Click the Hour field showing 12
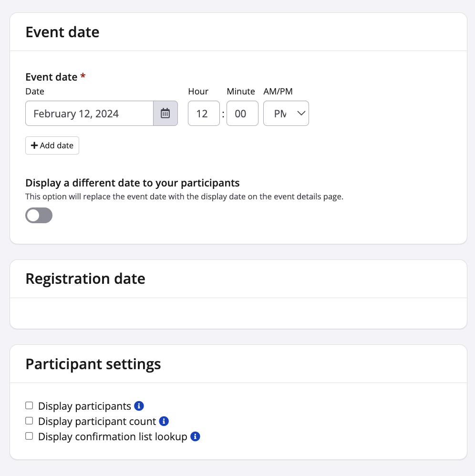Viewport: 475px width, 476px height. coord(204,114)
